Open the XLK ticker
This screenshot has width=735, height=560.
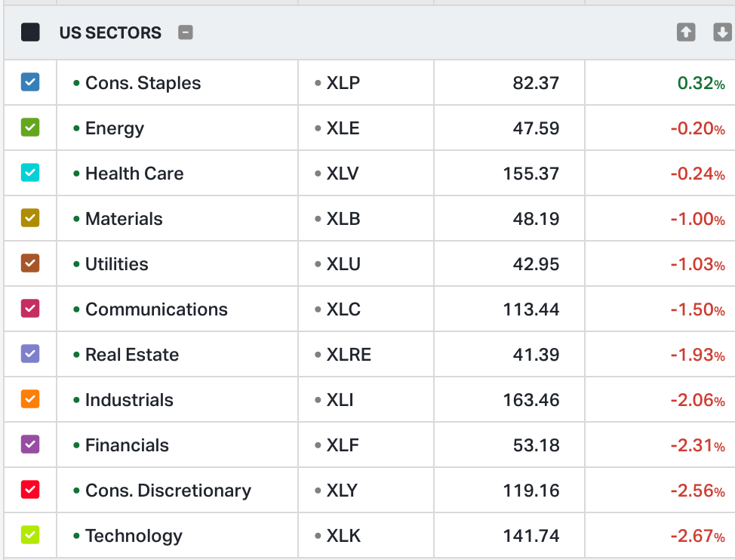pyautogui.click(x=343, y=536)
